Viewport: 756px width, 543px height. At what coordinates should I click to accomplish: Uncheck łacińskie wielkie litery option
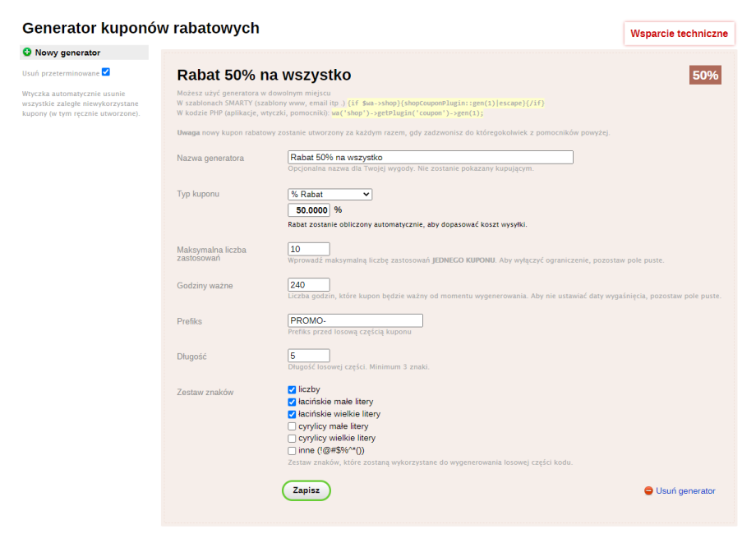pyautogui.click(x=292, y=414)
